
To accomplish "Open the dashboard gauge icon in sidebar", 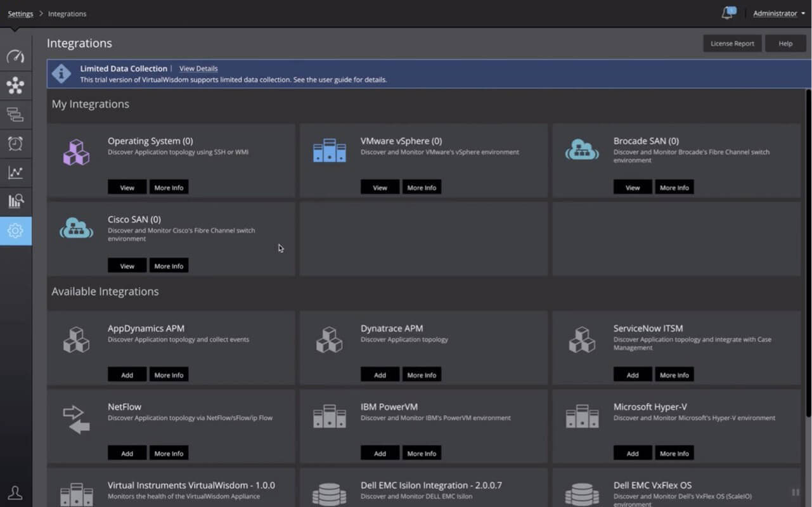I will [15, 56].
